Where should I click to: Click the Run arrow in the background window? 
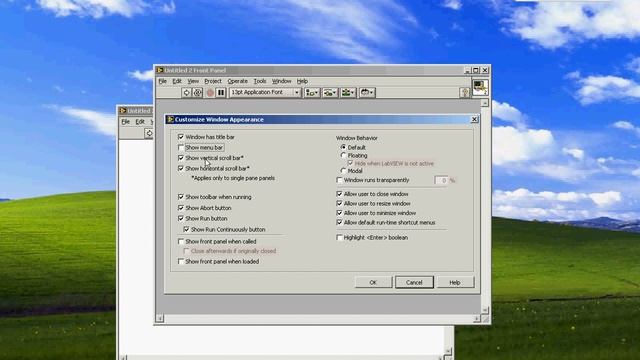[149, 133]
